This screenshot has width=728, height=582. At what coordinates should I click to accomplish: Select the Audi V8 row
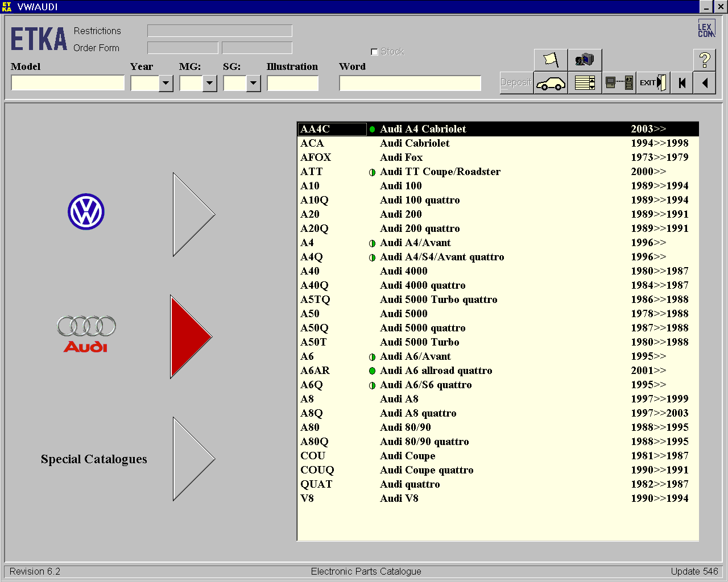pyautogui.click(x=498, y=498)
